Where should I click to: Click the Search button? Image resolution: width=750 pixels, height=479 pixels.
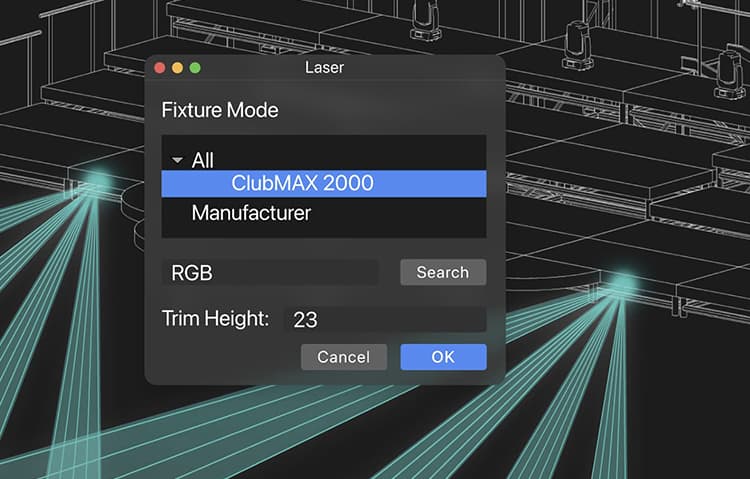pyautogui.click(x=443, y=272)
